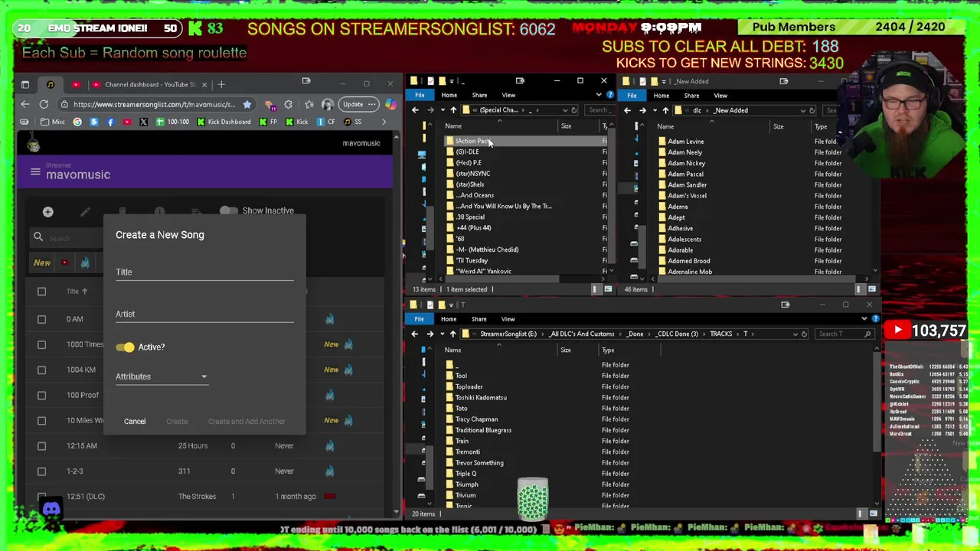
Task: Open View tab in T folder explorer
Action: click(508, 319)
